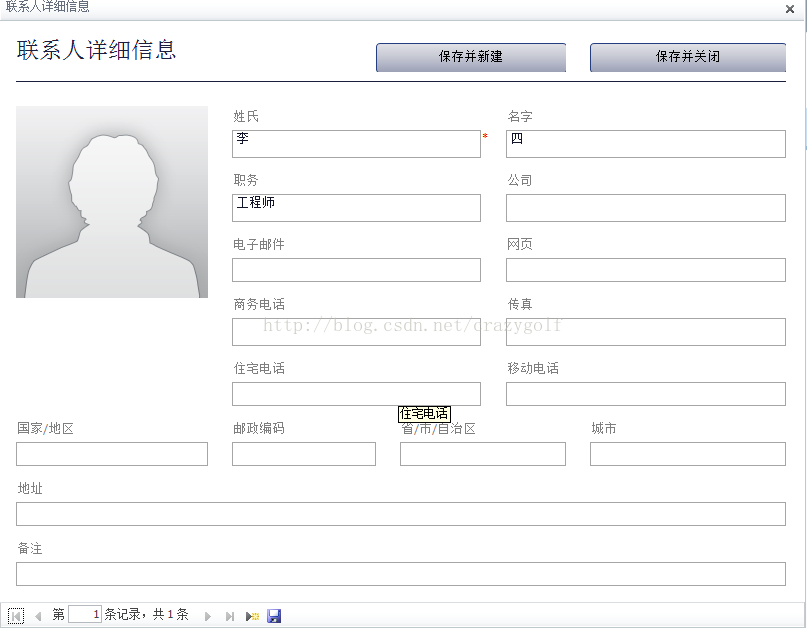
Task: Click into the 商务电话 input field
Action: click(x=356, y=332)
